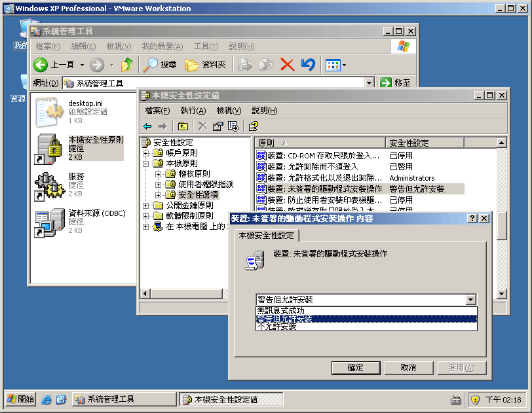The width and height of the screenshot is (532, 413).
Task: Open 檔案(F) menu in security settings window
Action: (x=157, y=111)
